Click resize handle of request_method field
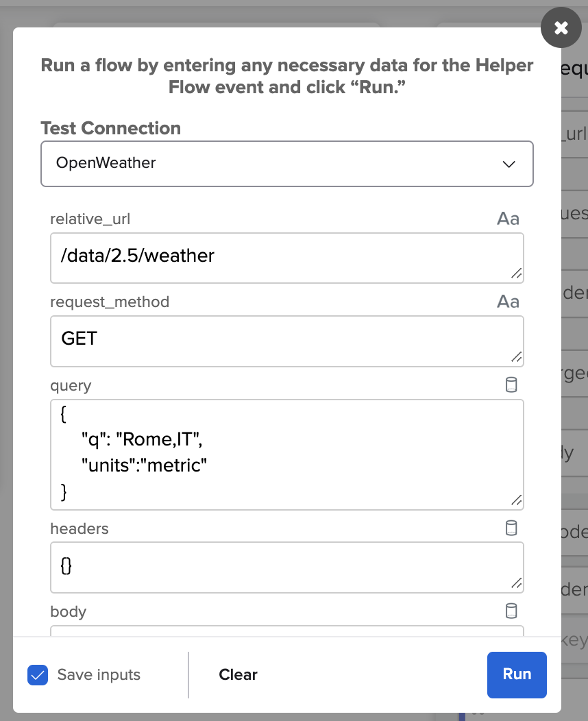The width and height of the screenshot is (588, 721). tap(517, 356)
